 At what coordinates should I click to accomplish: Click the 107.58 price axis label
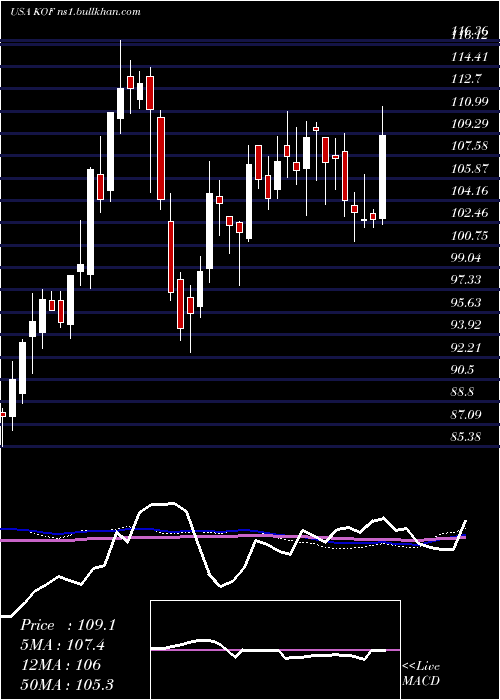coord(468,146)
